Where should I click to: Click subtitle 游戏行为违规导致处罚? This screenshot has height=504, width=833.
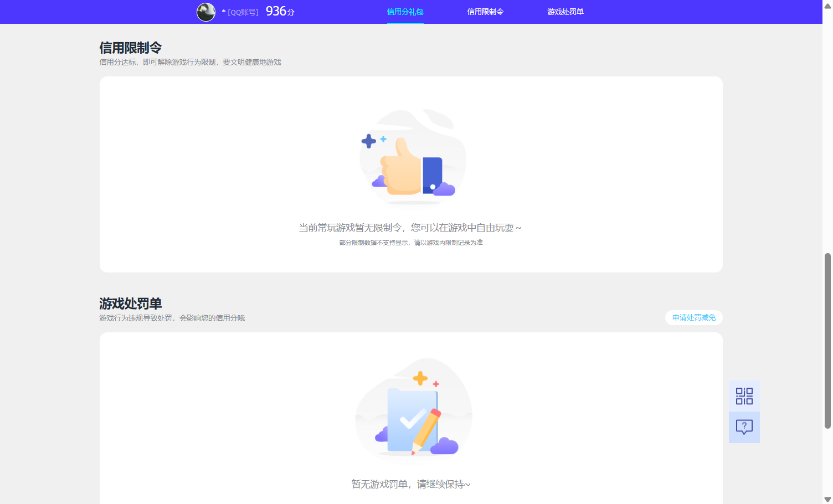pyautogui.click(x=136, y=318)
